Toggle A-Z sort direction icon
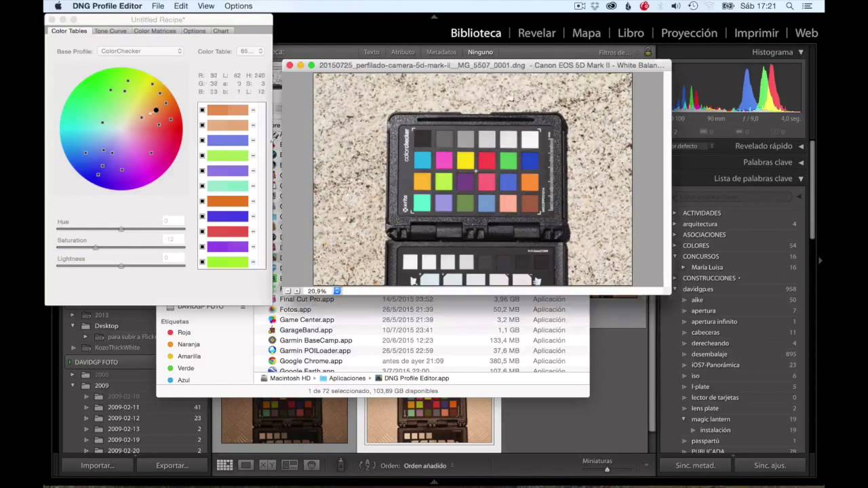Screen dimensions: 868x488 click(x=366, y=465)
